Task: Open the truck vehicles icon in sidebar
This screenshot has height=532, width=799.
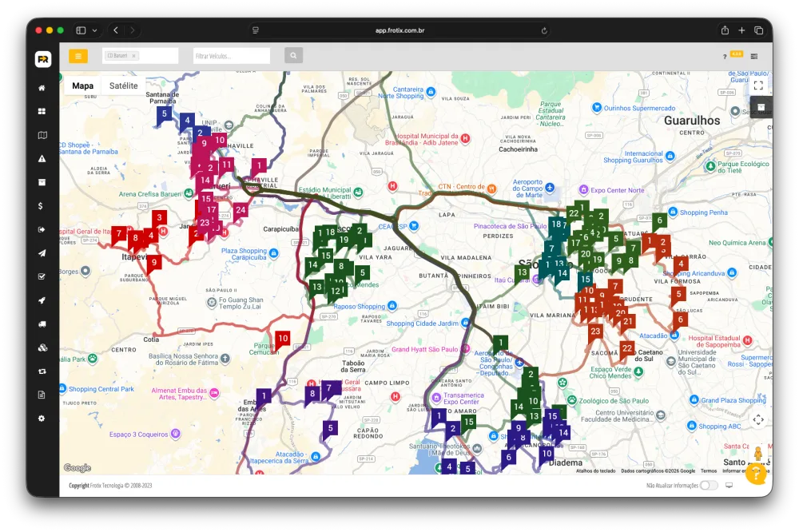Action: (x=42, y=324)
